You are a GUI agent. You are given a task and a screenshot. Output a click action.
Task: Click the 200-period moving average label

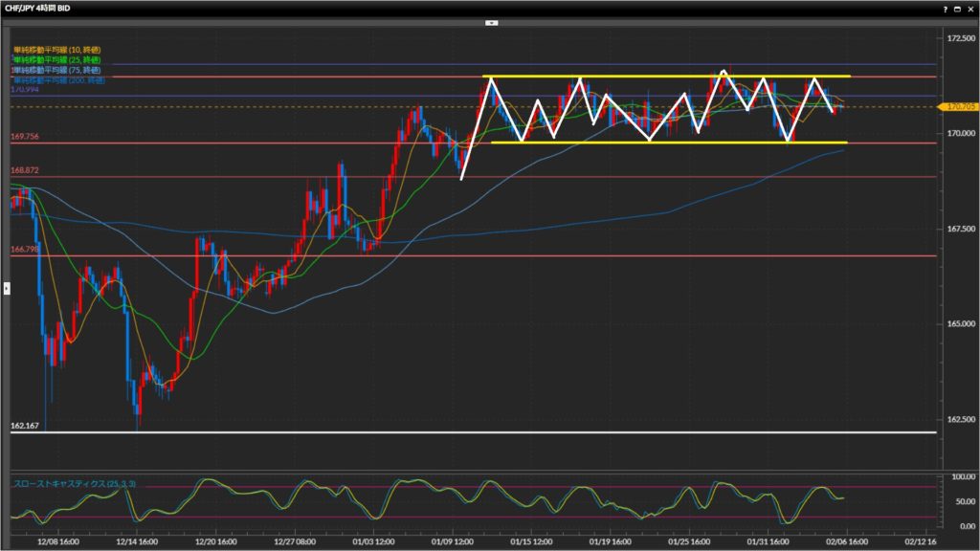(56, 80)
